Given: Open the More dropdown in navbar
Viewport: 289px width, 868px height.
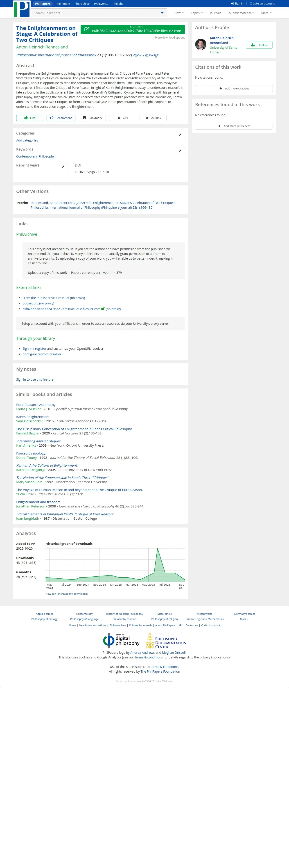Looking at the screenshot, I should 266,13.
